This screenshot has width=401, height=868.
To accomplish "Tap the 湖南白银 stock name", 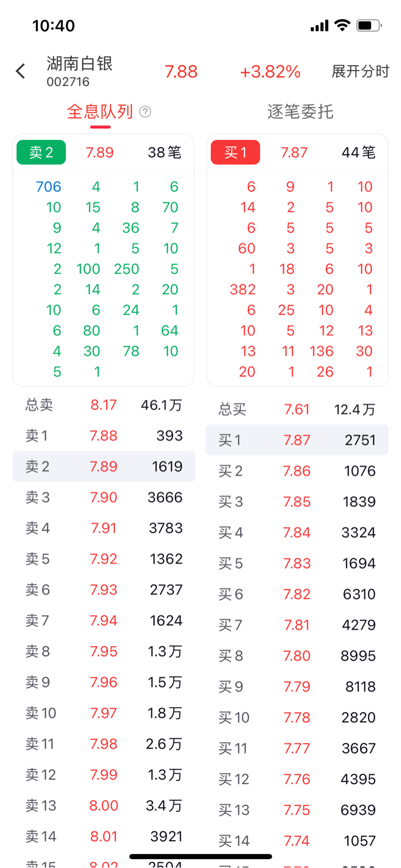I will tap(79, 64).
